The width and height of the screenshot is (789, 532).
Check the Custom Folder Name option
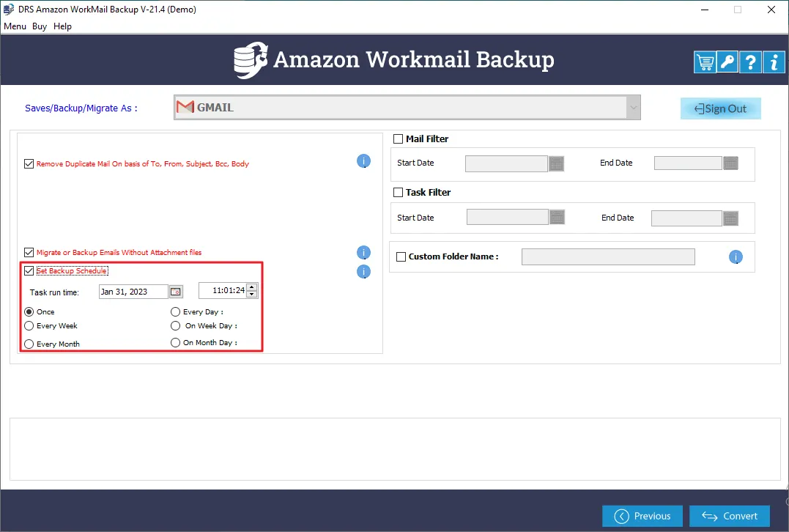[x=401, y=256]
